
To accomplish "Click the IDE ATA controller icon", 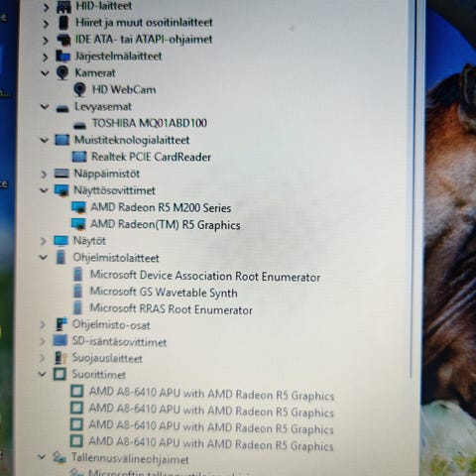I will [x=63, y=40].
